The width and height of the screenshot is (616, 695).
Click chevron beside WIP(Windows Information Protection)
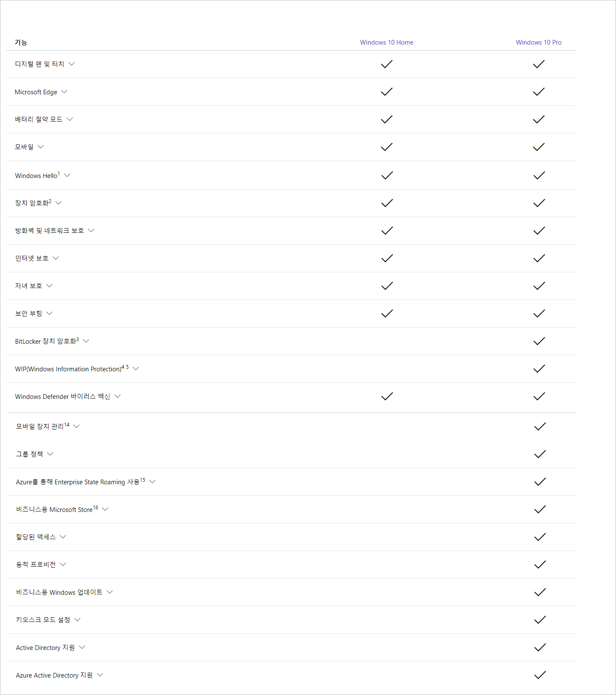point(136,369)
